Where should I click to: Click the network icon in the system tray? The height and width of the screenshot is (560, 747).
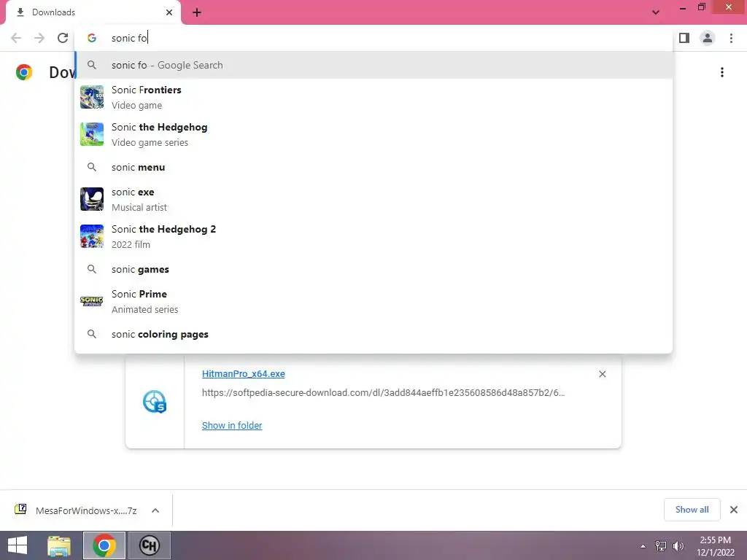pos(661,546)
